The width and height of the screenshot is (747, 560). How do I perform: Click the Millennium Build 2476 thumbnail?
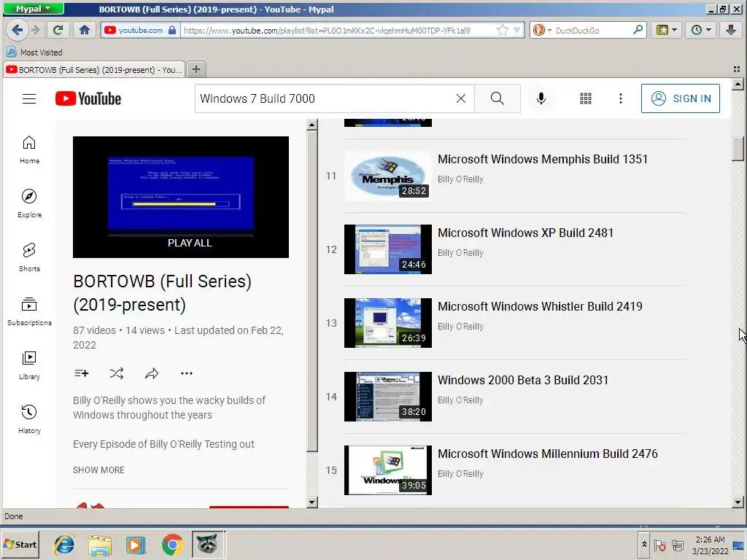388,470
